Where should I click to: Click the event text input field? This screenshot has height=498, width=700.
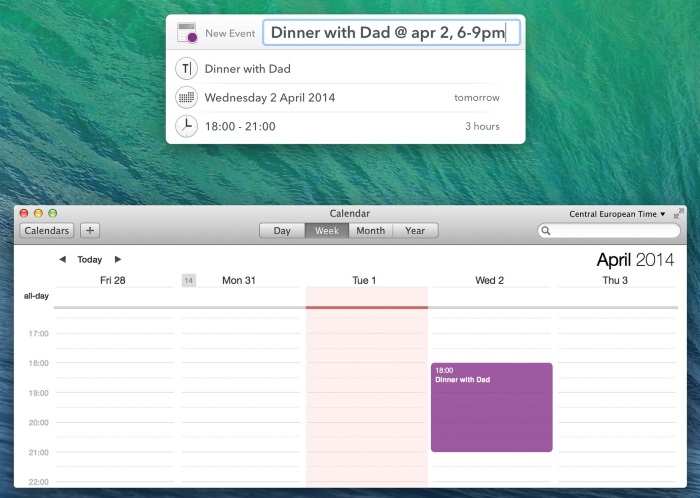[391, 33]
